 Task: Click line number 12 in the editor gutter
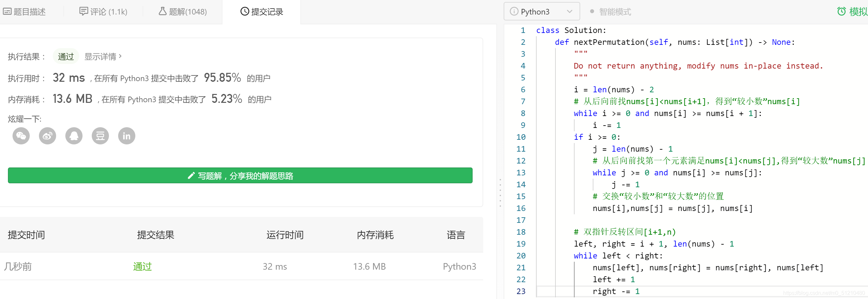520,161
